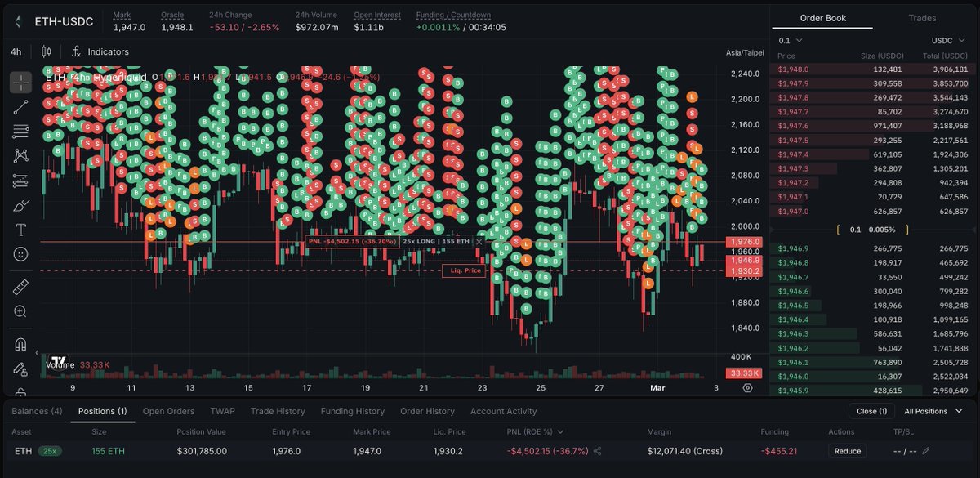980x478 pixels.
Task: Close position via X on chart label
Action: pyautogui.click(x=479, y=242)
